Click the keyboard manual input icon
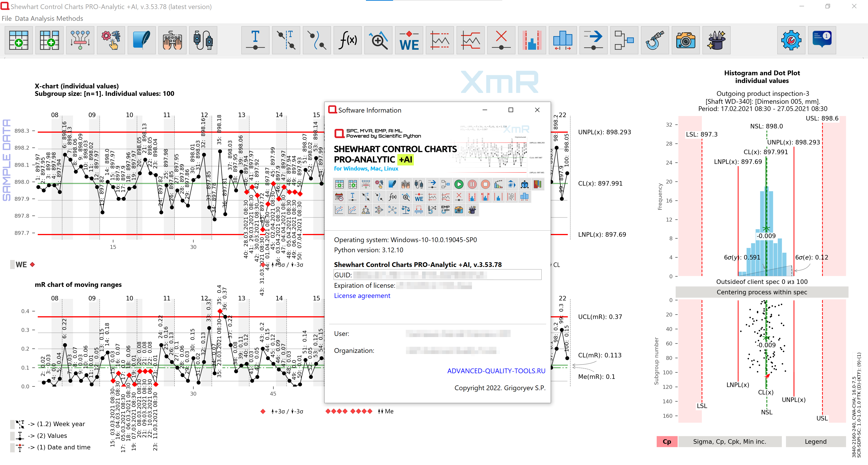The height and width of the screenshot is (465, 868). 172,40
